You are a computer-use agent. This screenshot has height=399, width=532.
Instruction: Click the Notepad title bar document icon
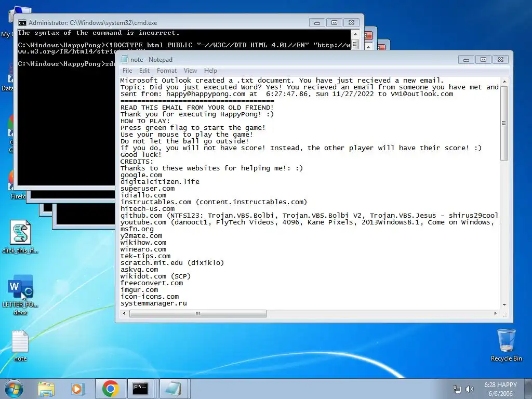125,59
